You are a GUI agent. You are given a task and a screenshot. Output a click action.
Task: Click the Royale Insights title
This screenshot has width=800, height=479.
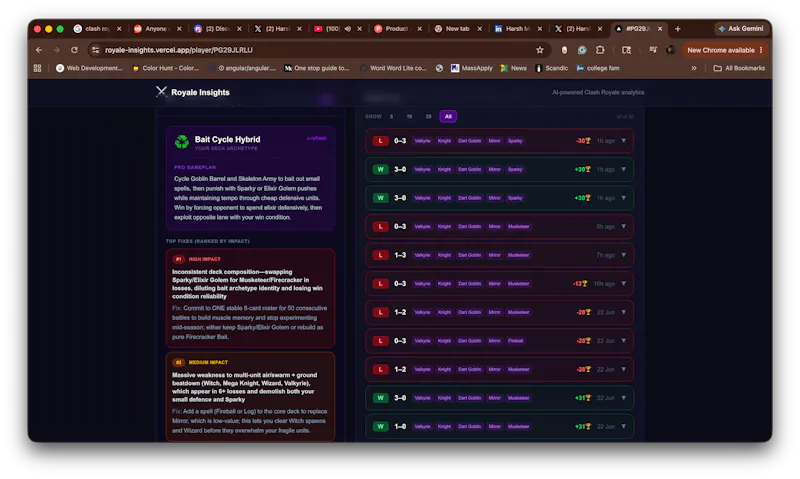pyautogui.click(x=200, y=92)
